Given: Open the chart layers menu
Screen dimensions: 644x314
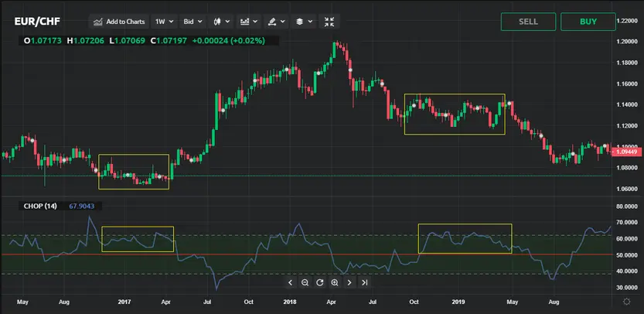Looking at the screenshot, I should tap(303, 22).
